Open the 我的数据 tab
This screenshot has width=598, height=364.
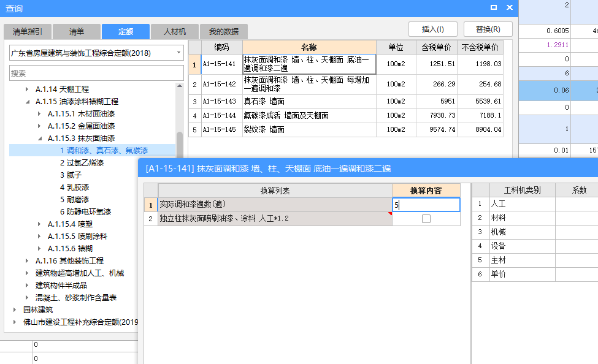coord(224,32)
